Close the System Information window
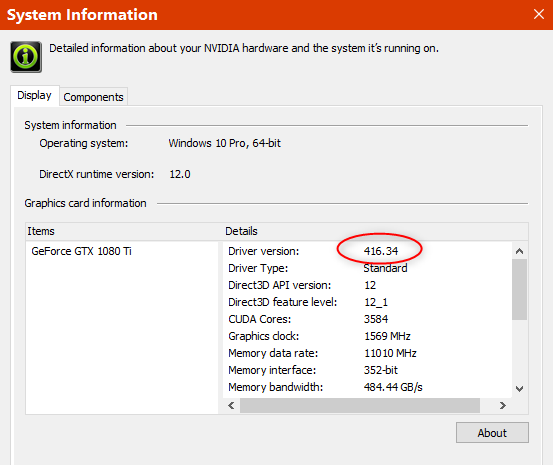Screen dimensions: 553x465 539,14
